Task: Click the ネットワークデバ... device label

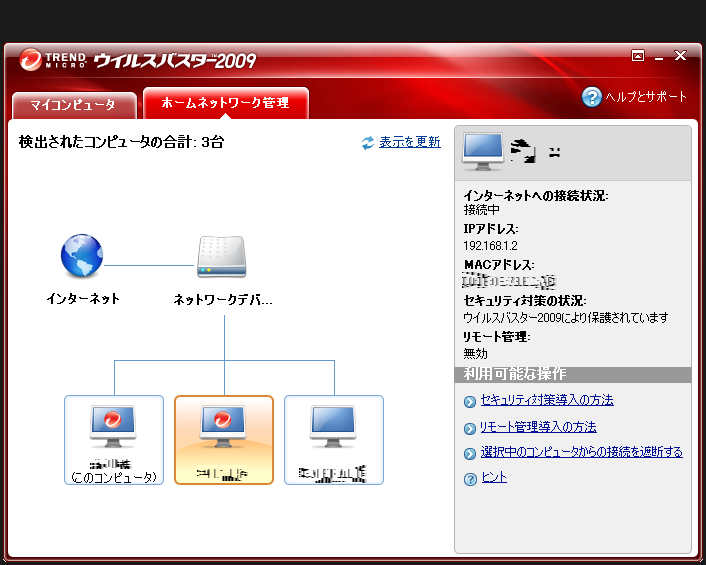Action: (x=223, y=299)
